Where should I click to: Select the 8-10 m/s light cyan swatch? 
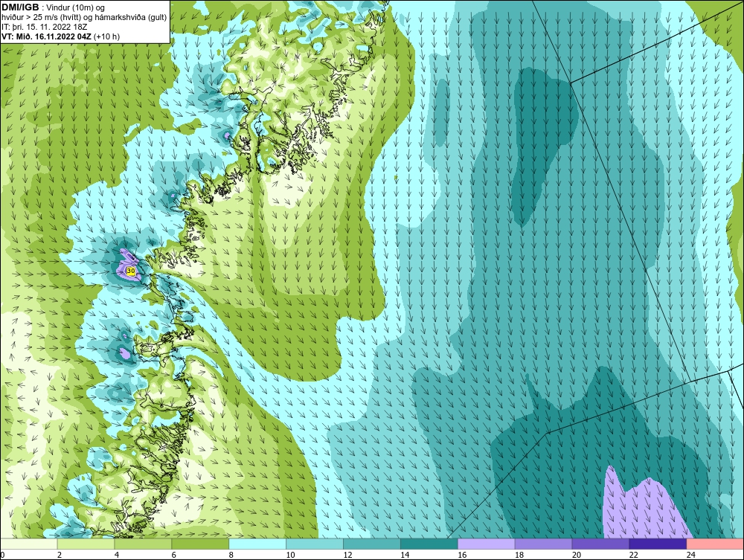[x=257, y=544]
